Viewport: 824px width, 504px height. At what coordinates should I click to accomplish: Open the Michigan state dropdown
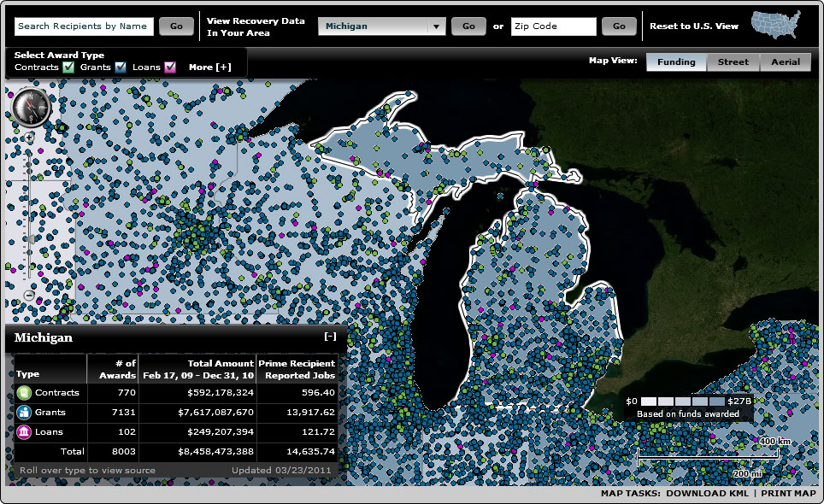[437, 26]
